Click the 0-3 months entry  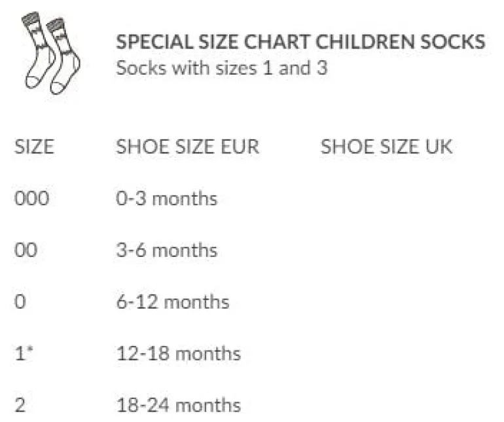coord(166,199)
